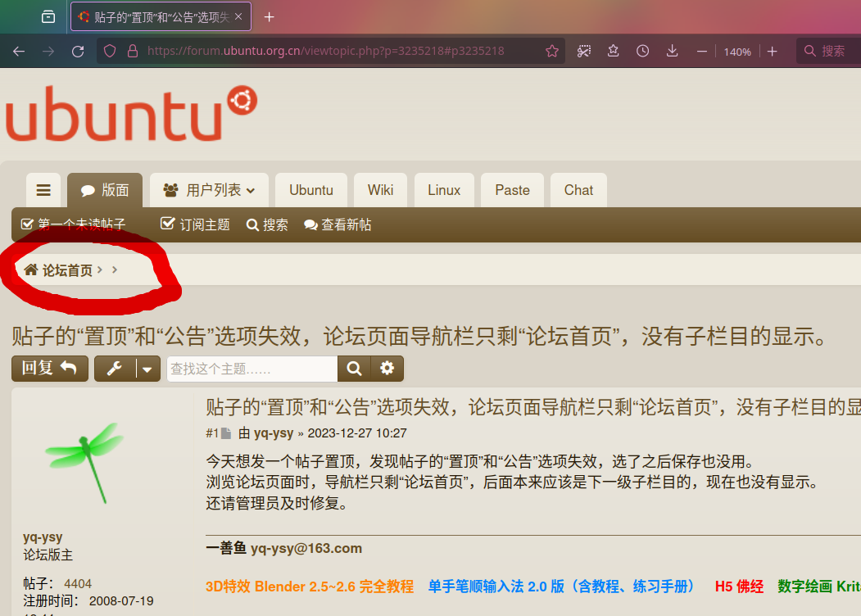
Task: Click signature email yq-ysy@163.com
Action: (x=306, y=548)
